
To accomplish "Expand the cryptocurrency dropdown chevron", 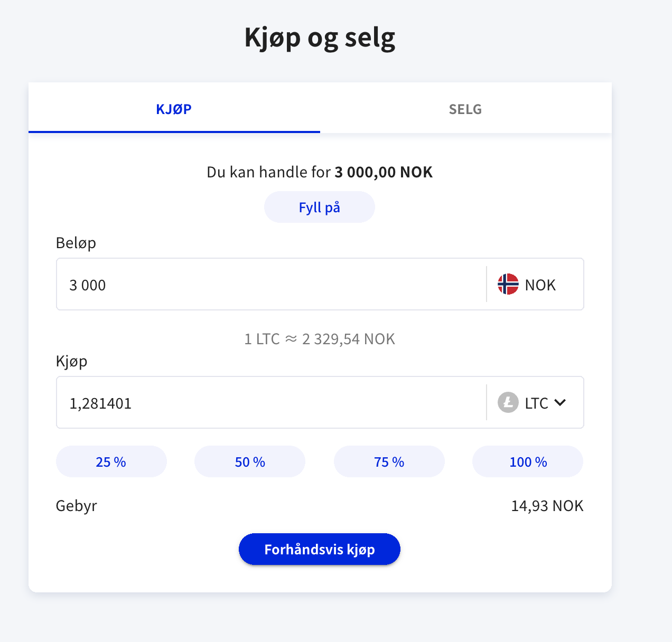I will pos(561,402).
